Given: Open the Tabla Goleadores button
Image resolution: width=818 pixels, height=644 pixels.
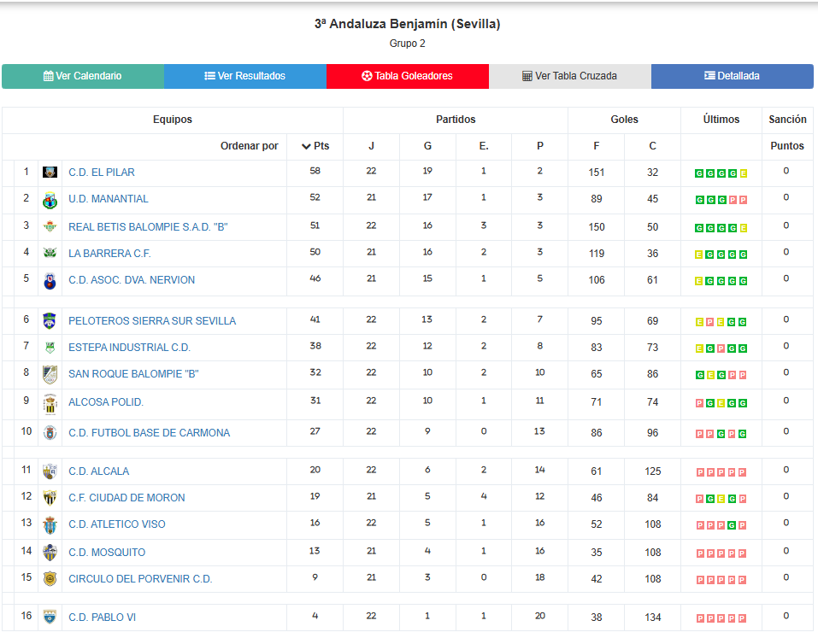Looking at the screenshot, I should (408, 76).
